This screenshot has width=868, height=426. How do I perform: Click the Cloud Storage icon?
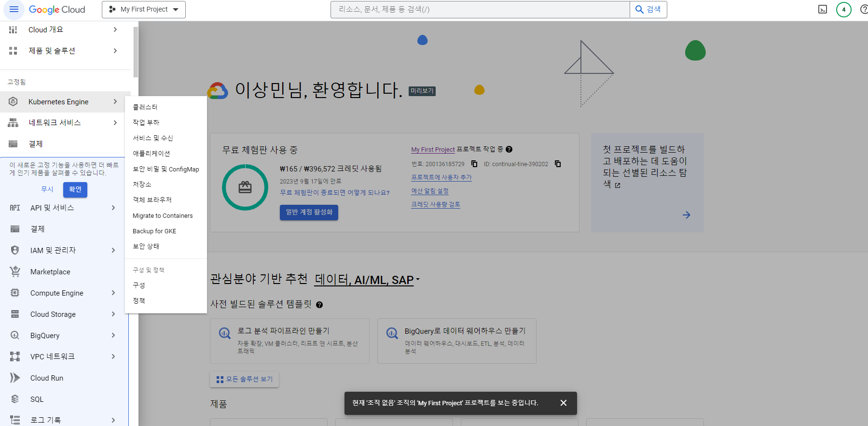[15, 314]
